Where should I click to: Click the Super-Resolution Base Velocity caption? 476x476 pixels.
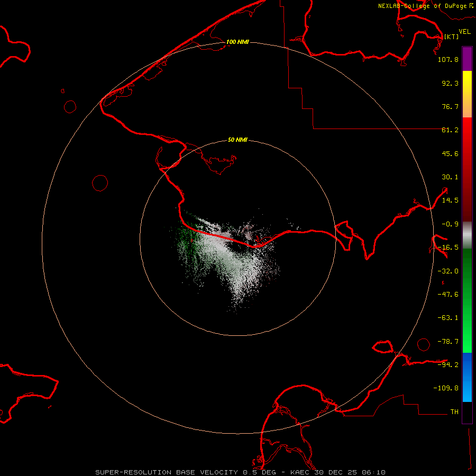click(241, 472)
